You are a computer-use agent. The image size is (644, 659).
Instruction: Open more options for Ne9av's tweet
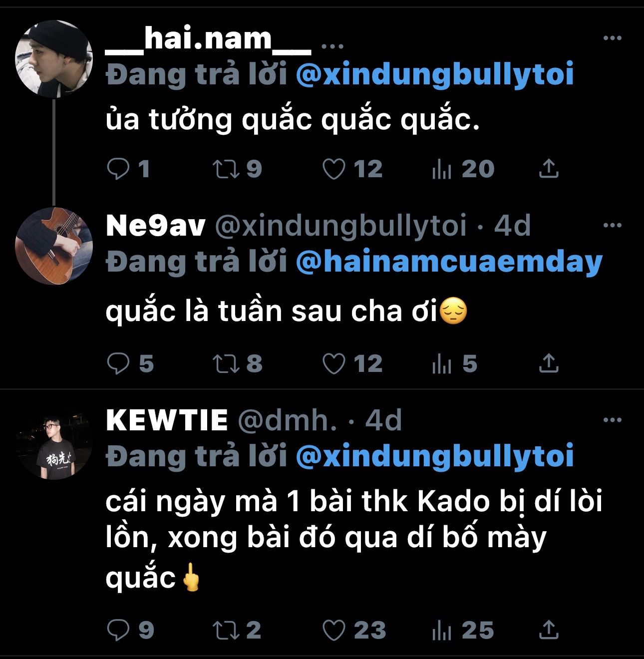(612, 226)
